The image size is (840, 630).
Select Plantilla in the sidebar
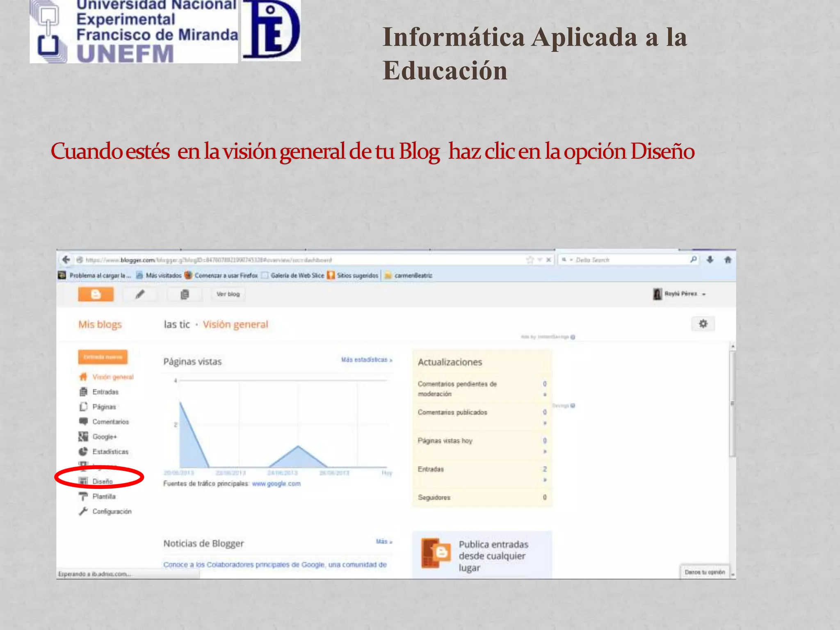coord(104,496)
